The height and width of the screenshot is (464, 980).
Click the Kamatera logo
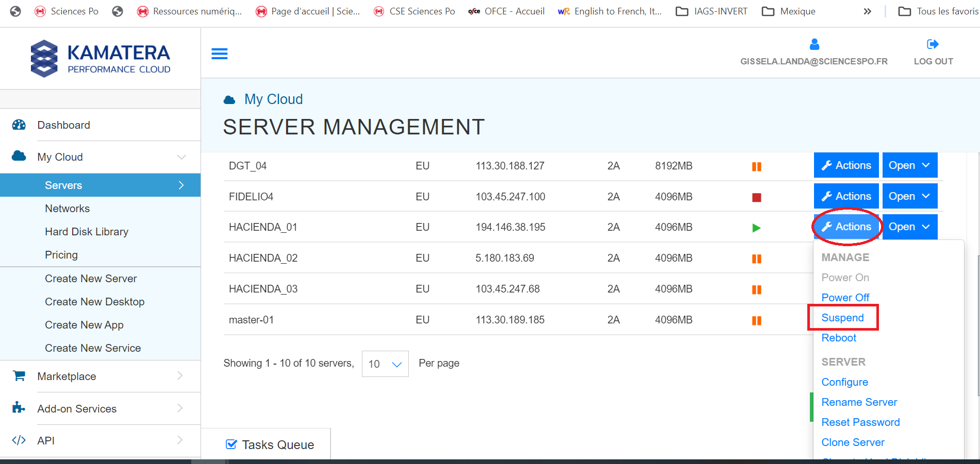click(101, 59)
